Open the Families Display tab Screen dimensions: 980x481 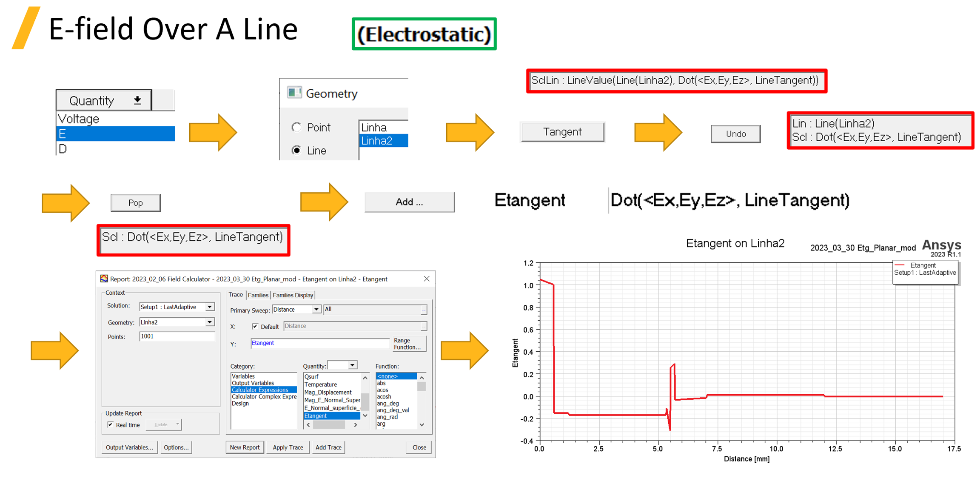293,295
